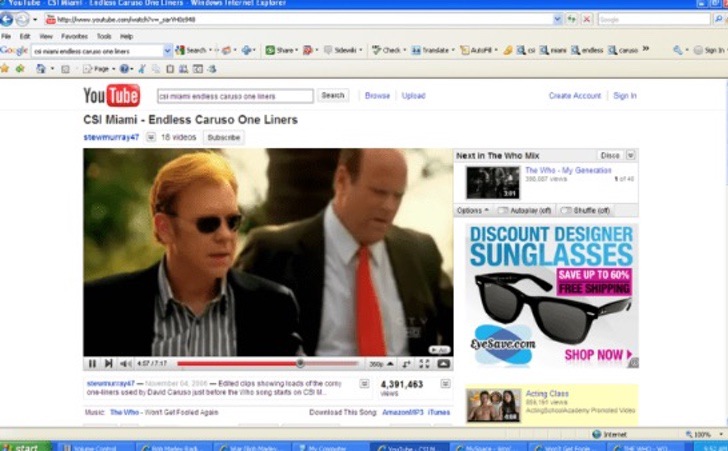Click the magnifier beside the Google search box
This screenshot has height=451, width=728.
719,19
